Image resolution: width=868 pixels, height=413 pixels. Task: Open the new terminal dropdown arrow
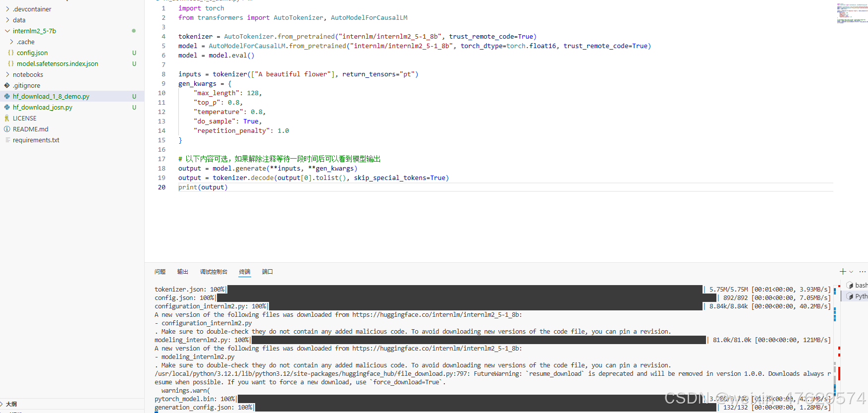851,272
